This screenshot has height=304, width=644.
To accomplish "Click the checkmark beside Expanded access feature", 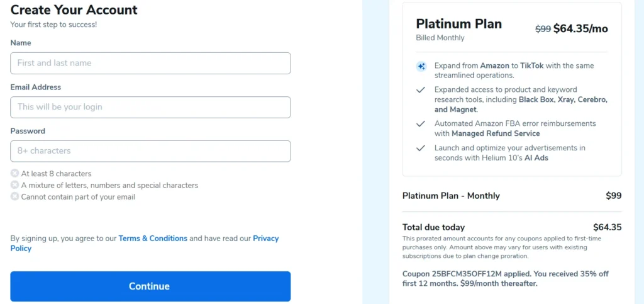I will [421, 90].
